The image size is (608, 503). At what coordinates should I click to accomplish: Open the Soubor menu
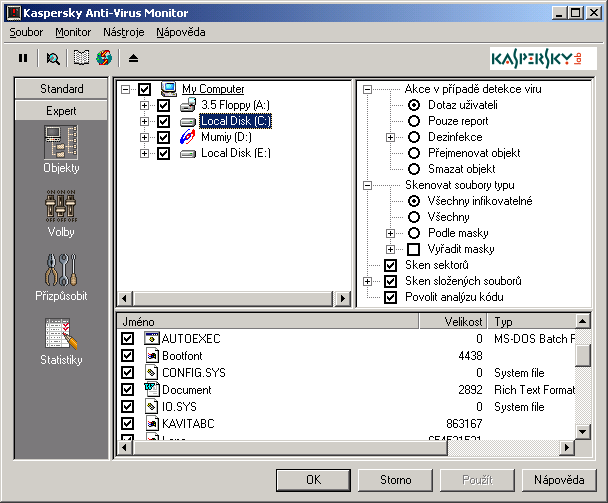pyautogui.click(x=26, y=32)
